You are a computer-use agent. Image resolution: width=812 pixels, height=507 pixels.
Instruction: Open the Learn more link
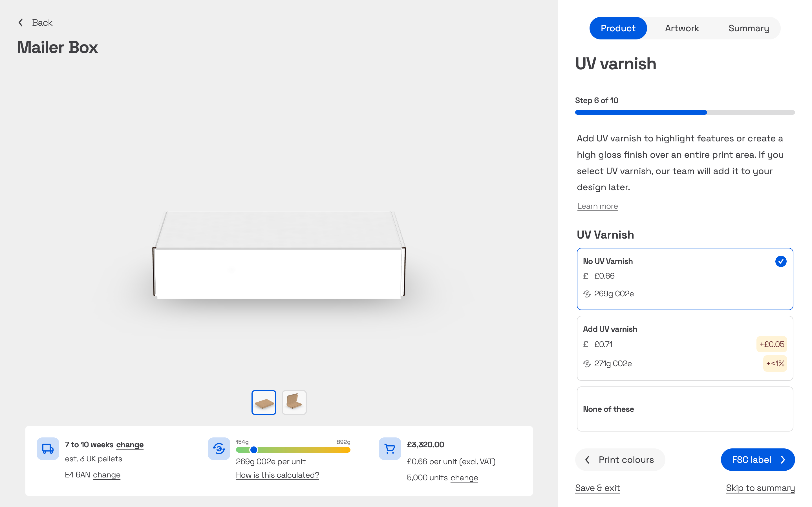(x=597, y=206)
